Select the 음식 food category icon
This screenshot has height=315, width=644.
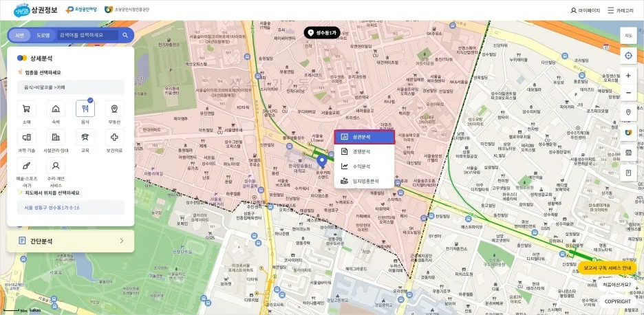[85, 109]
